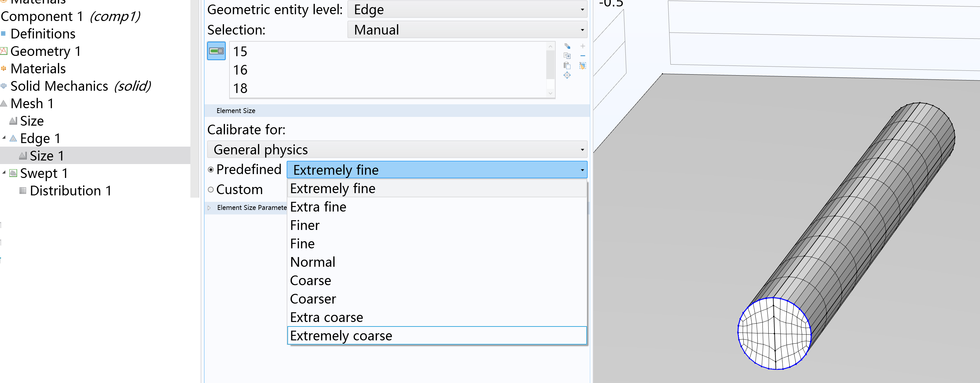Select the Swept 1 mesh node
The height and width of the screenshot is (383, 980).
pyautogui.click(x=44, y=173)
